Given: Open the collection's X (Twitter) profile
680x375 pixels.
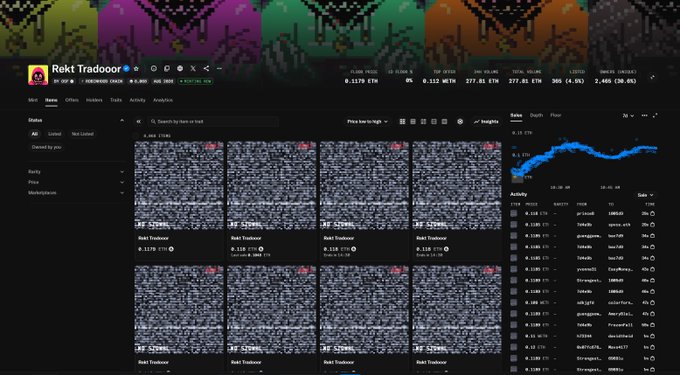Looking at the screenshot, I should point(193,68).
